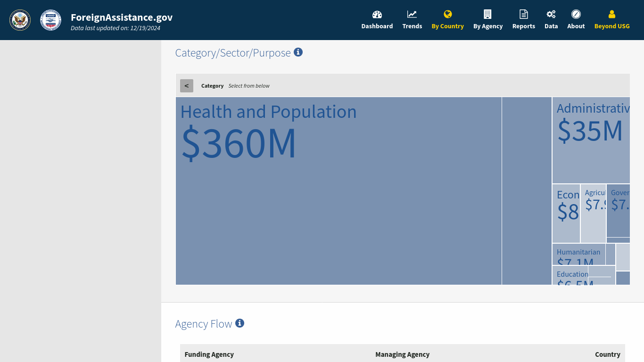Click the Funding Agency column header
The width and height of the screenshot is (644, 362).
(209, 354)
